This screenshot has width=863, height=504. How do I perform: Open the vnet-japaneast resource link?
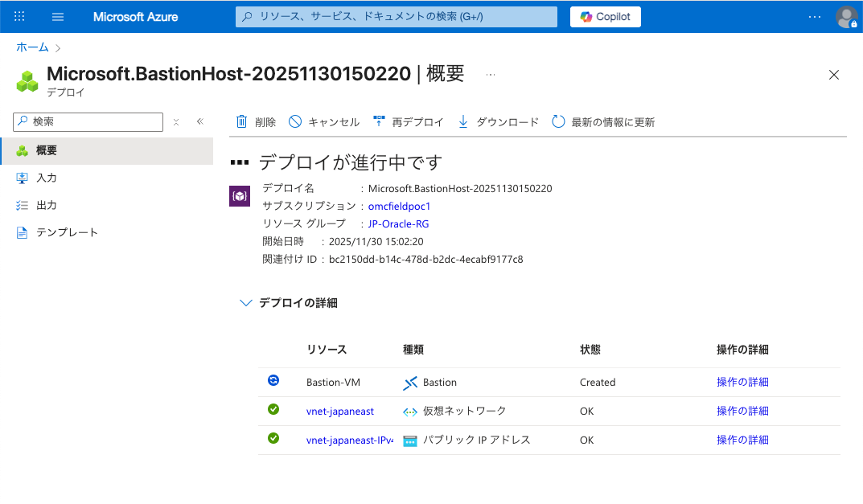(x=340, y=412)
